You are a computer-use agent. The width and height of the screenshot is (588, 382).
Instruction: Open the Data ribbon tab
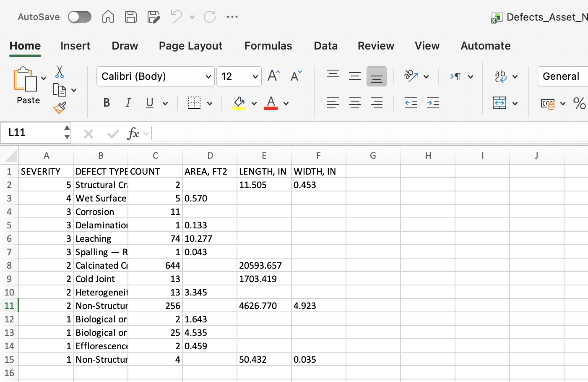[326, 46]
